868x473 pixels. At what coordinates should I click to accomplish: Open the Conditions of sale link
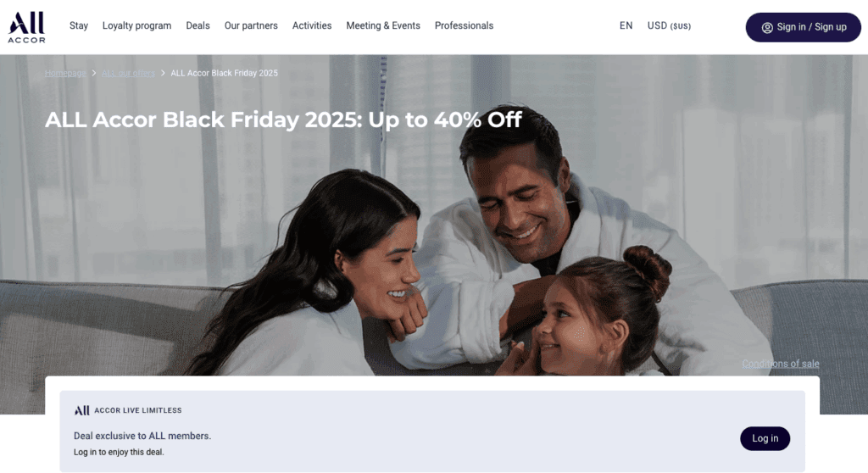click(781, 364)
